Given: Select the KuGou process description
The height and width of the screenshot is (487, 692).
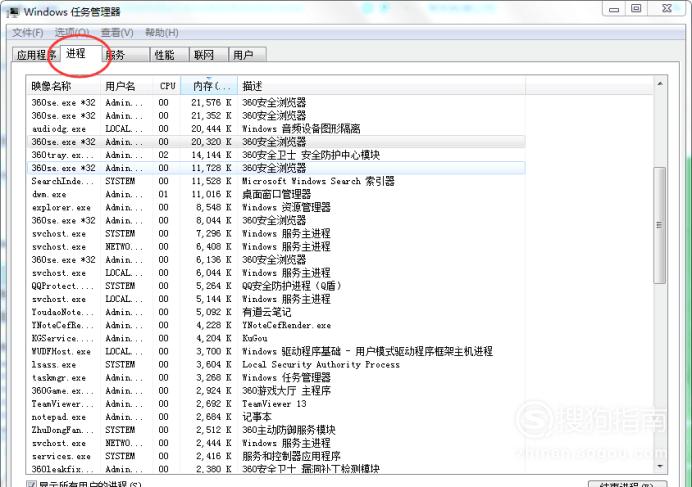Looking at the screenshot, I should click(255, 339).
